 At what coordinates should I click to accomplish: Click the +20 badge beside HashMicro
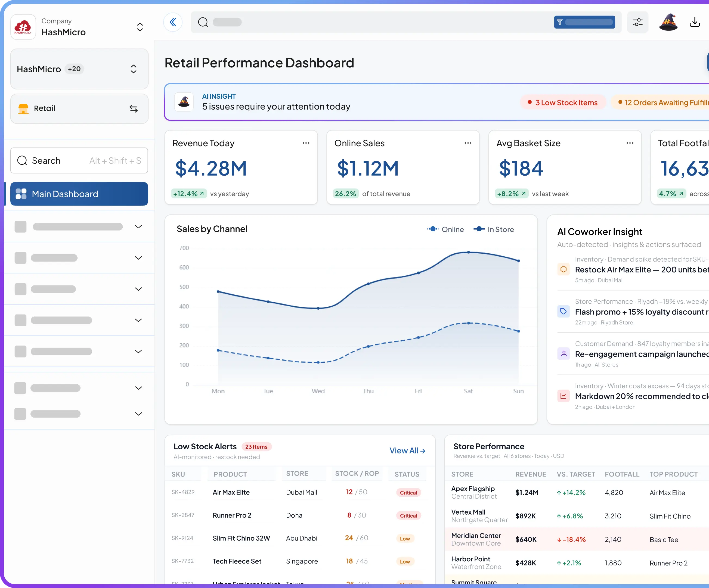tap(74, 69)
